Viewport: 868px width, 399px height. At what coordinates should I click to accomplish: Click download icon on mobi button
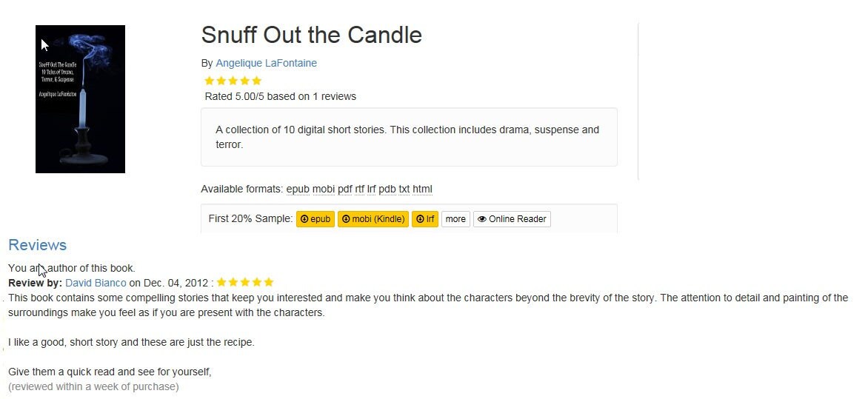[345, 219]
